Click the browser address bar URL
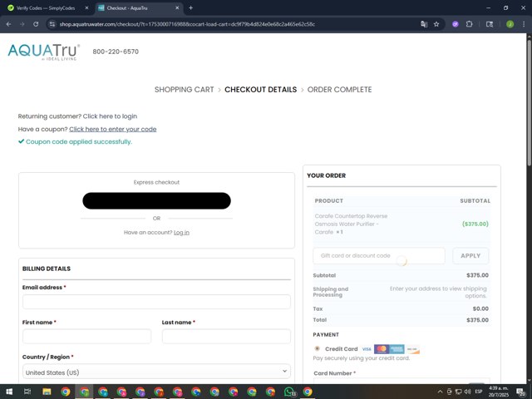 tap(187, 24)
